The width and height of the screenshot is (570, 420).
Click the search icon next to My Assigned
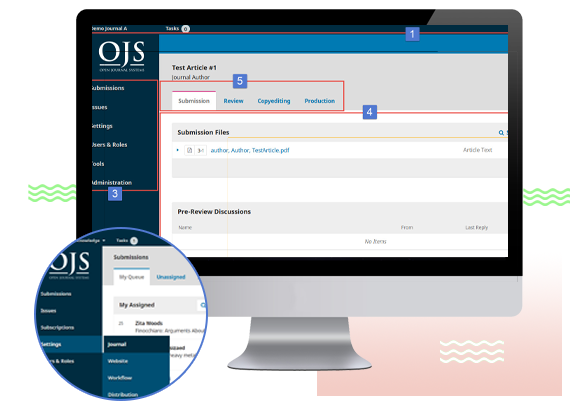(x=203, y=305)
